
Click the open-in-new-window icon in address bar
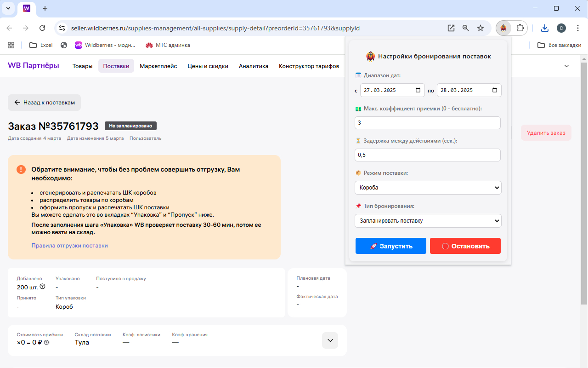(x=451, y=28)
